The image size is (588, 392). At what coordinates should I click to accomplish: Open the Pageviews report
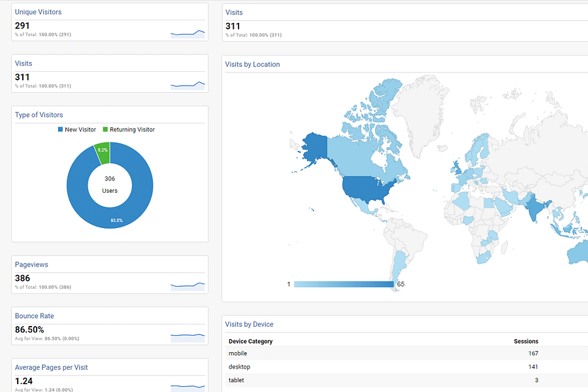31,265
